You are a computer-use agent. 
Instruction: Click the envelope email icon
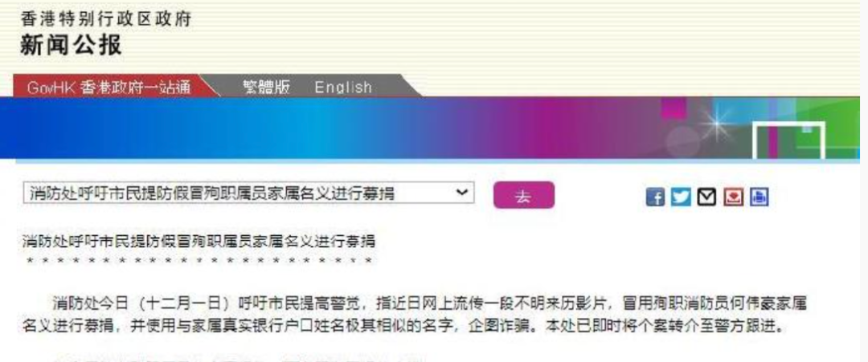click(706, 197)
